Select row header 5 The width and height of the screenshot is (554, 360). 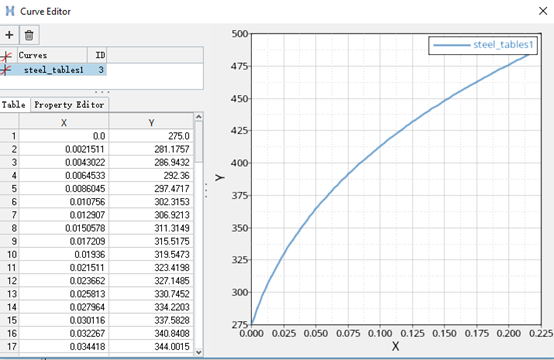(x=9, y=189)
